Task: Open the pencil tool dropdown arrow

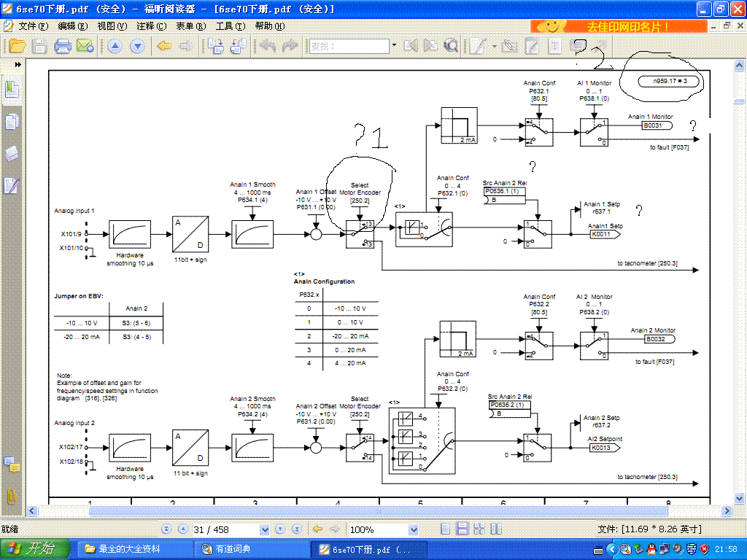Action: (x=494, y=46)
